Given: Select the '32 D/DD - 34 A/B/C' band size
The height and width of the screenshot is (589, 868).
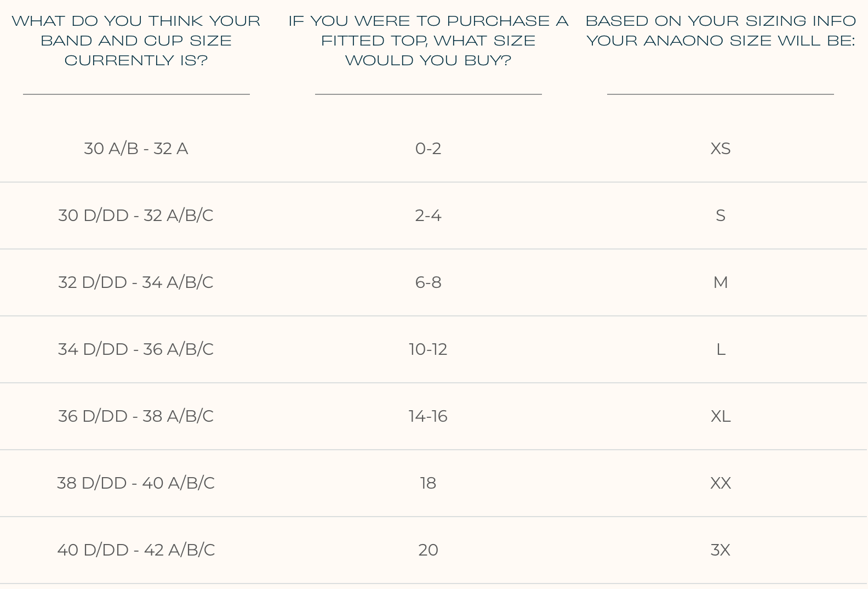Looking at the screenshot, I should pyautogui.click(x=136, y=282).
